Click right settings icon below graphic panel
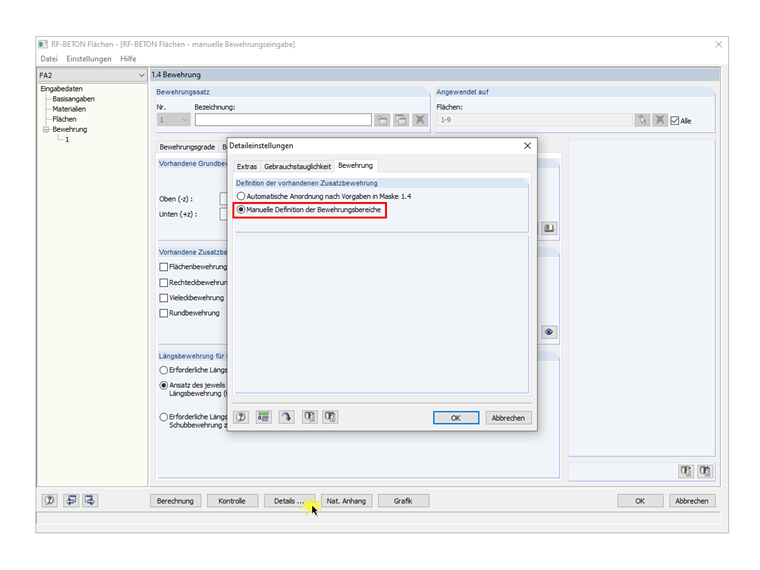Screen dimensions: 760x570 point(705,471)
